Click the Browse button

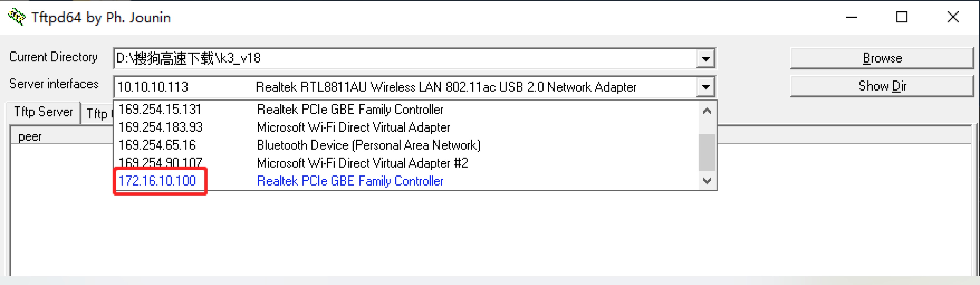(882, 58)
